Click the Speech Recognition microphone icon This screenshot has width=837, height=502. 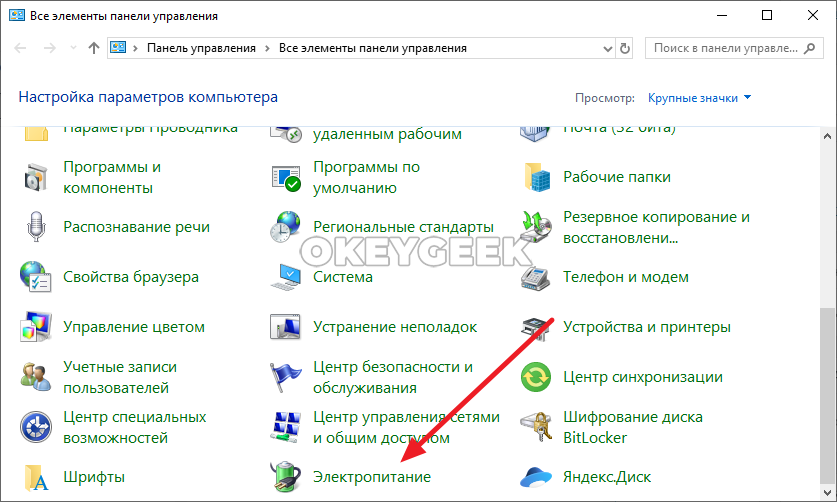(36, 226)
